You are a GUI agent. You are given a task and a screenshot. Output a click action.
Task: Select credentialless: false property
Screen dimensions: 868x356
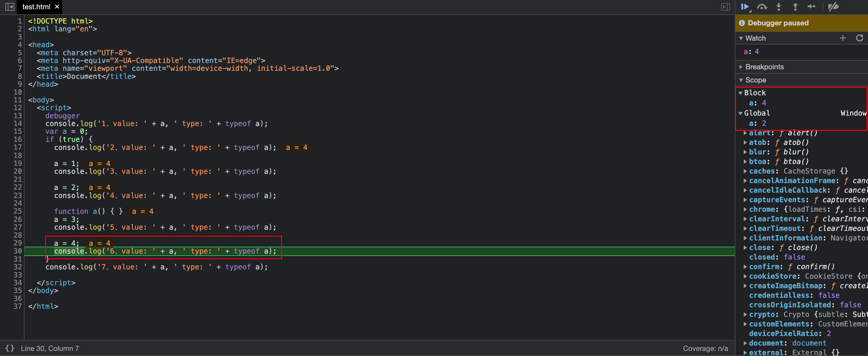tap(794, 295)
